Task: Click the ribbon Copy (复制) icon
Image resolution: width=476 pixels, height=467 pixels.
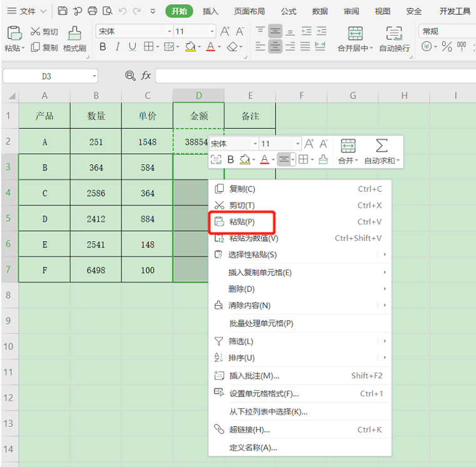Action: coord(35,47)
